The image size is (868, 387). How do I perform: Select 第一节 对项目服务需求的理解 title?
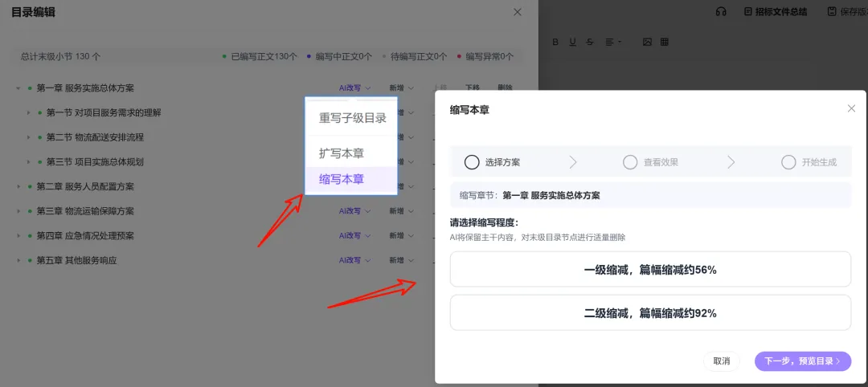click(x=104, y=112)
